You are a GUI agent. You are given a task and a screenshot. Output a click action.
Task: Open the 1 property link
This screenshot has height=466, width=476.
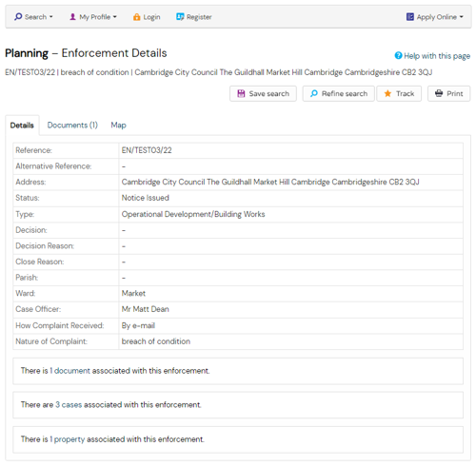pyautogui.click(x=68, y=439)
